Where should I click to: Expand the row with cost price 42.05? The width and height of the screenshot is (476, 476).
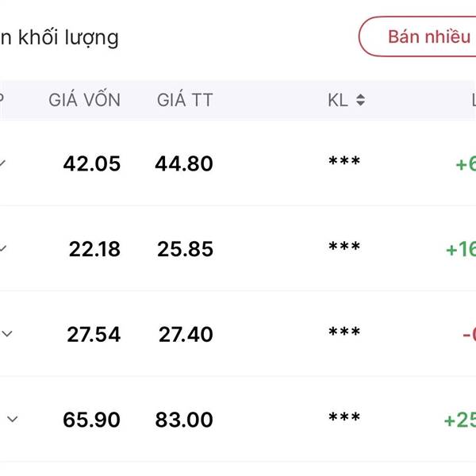(3, 163)
